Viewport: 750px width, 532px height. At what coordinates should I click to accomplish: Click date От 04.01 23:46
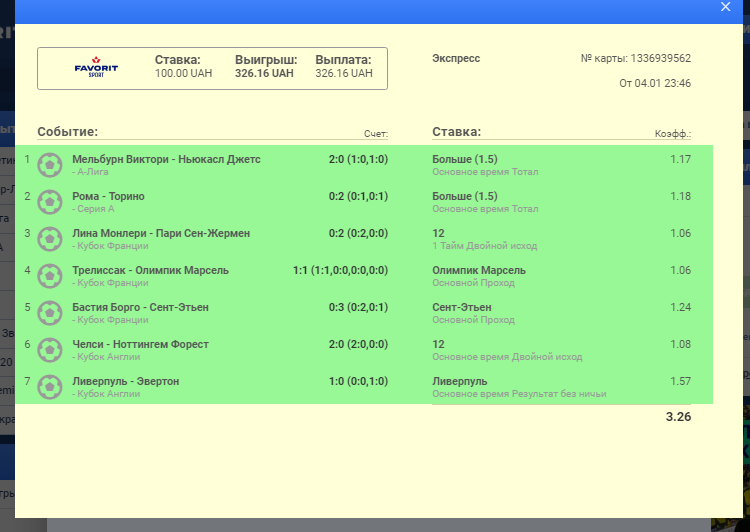[x=655, y=83]
